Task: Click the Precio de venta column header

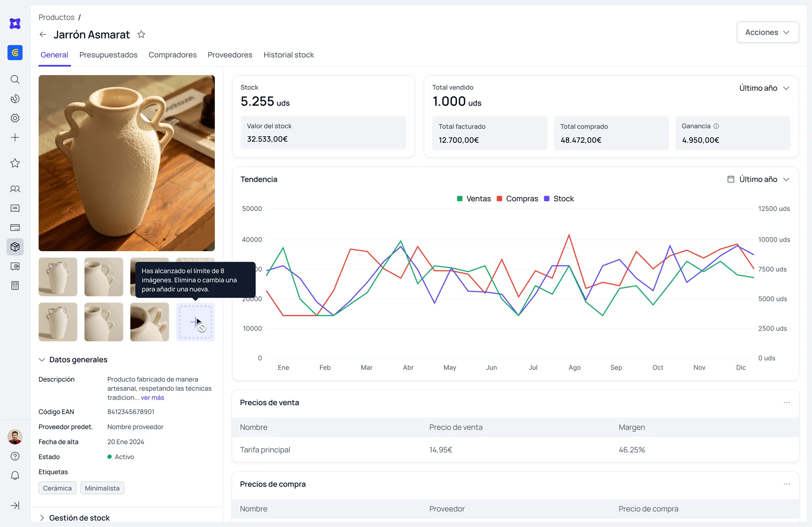Action: [x=456, y=427]
